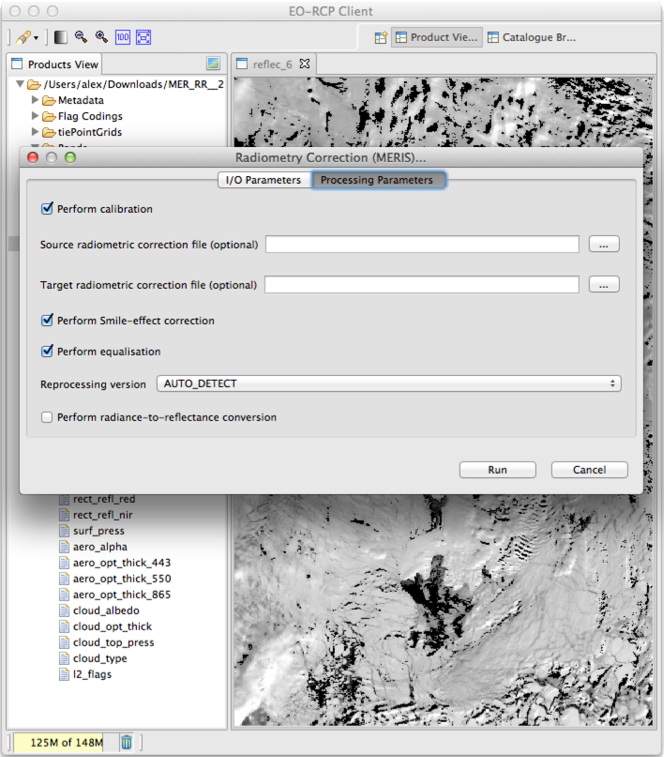Click Cancel in the Radiometry Correction dialog
This screenshot has height=757, width=664.
pyautogui.click(x=589, y=470)
